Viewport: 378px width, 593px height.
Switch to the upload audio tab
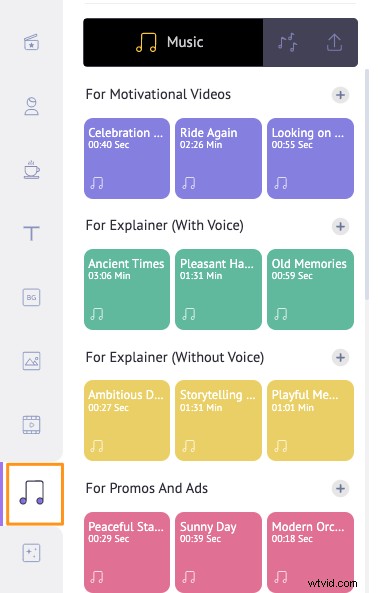click(334, 42)
